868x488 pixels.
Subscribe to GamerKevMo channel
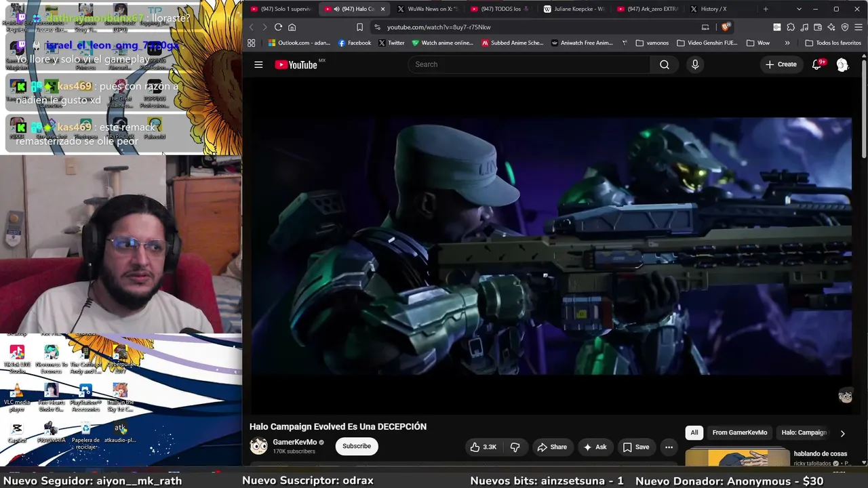[x=357, y=446]
